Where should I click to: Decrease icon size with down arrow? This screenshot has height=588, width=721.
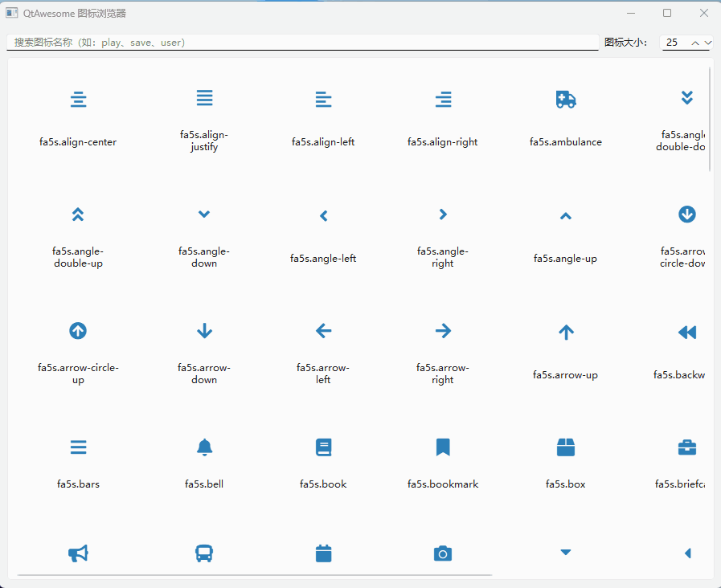[708, 43]
